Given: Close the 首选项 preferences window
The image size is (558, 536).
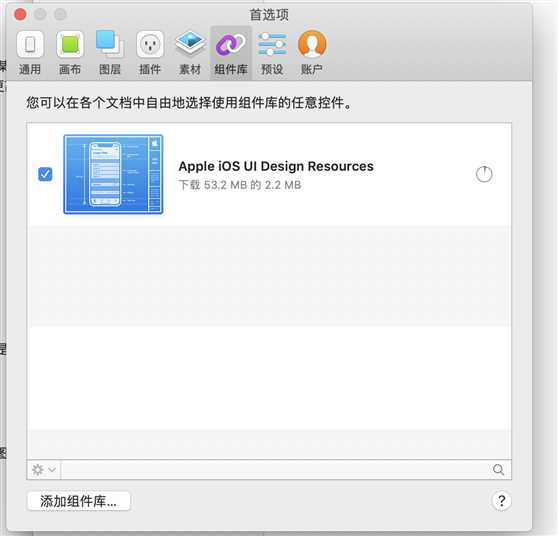Looking at the screenshot, I should pyautogui.click(x=20, y=15).
